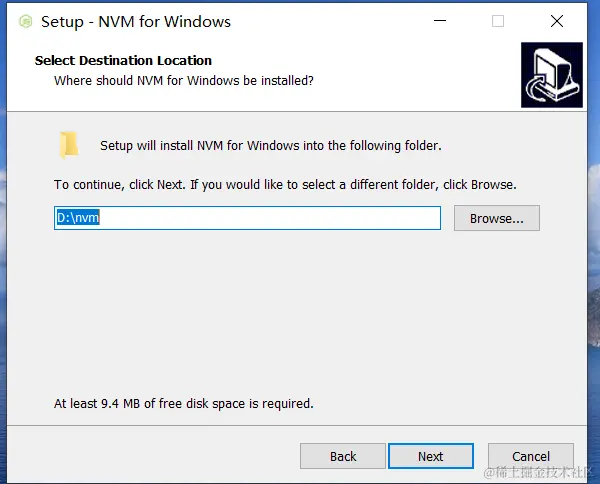Click "Where should NVM for Windows be installed?" text

[x=184, y=80]
